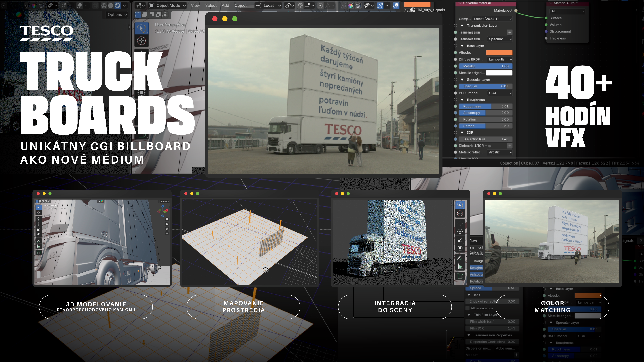Click the invert-selection mode icon in the header
Screen dimensions: 644x362
click(x=158, y=15)
